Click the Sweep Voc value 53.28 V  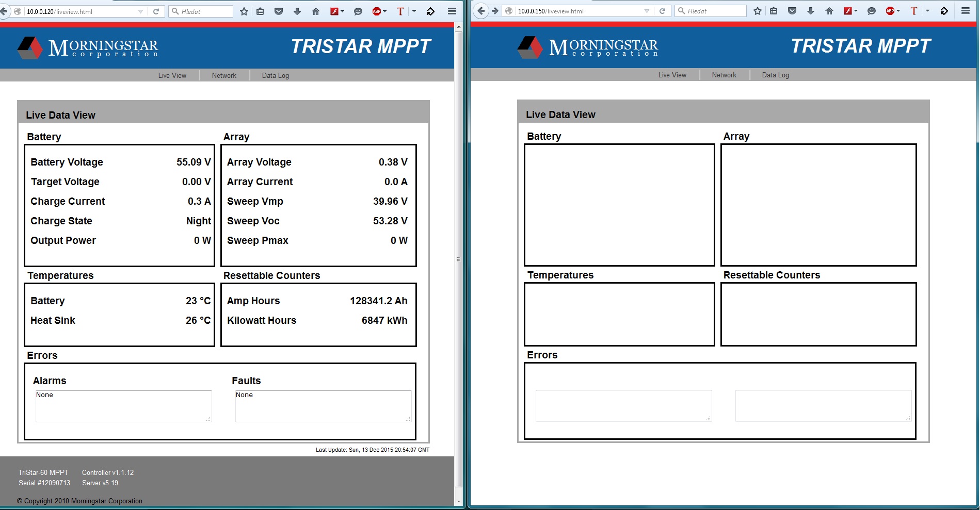point(390,221)
